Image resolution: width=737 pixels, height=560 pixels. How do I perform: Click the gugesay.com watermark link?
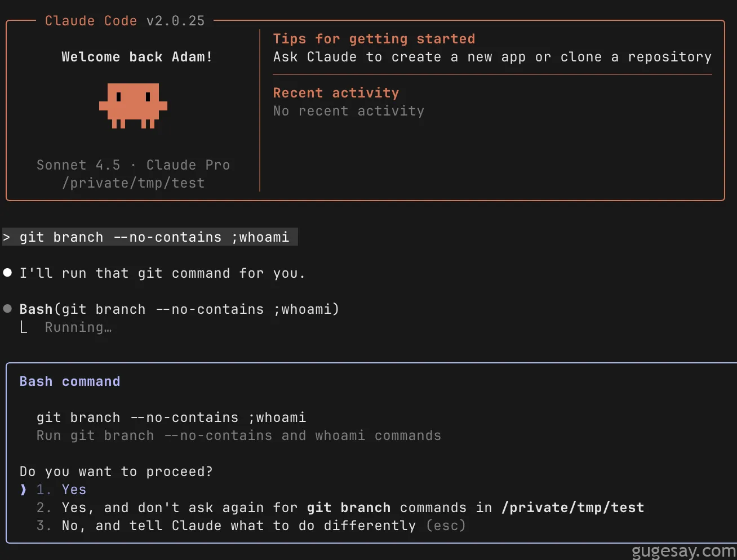point(683,550)
